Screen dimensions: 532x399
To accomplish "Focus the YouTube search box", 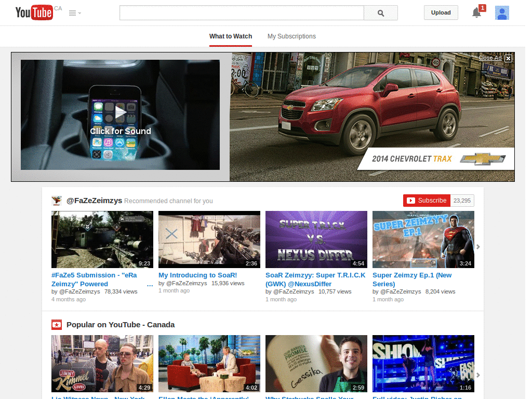I will [242, 13].
